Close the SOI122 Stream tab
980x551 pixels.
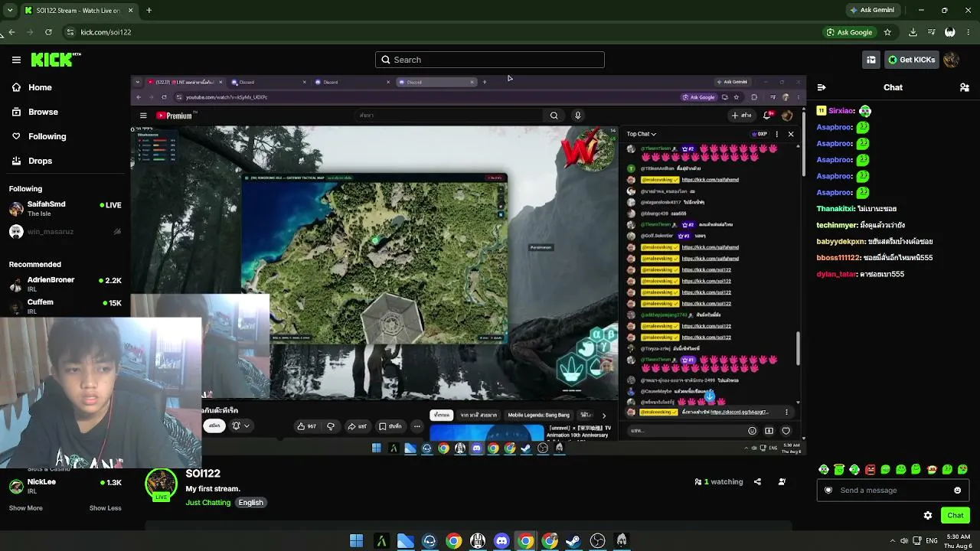click(130, 10)
